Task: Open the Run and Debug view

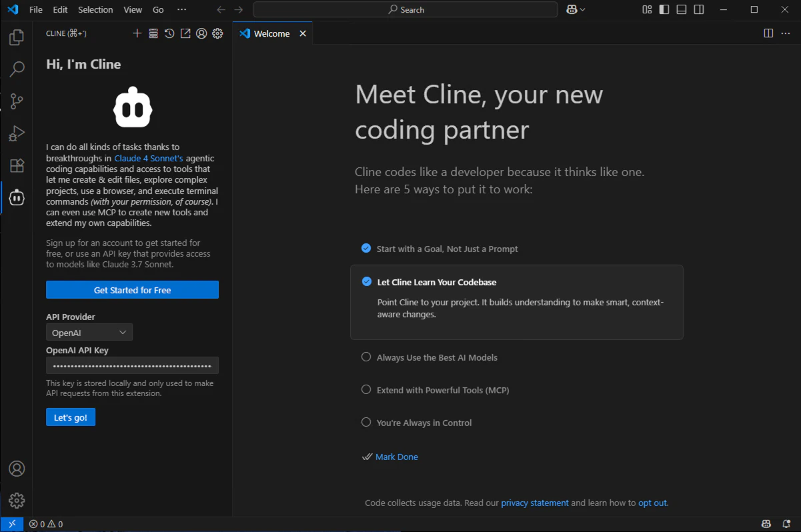Action: coord(17,133)
